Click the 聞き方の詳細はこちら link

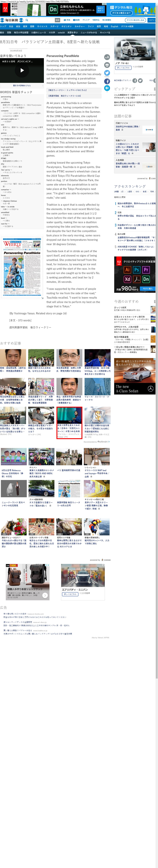click(22, 86)
